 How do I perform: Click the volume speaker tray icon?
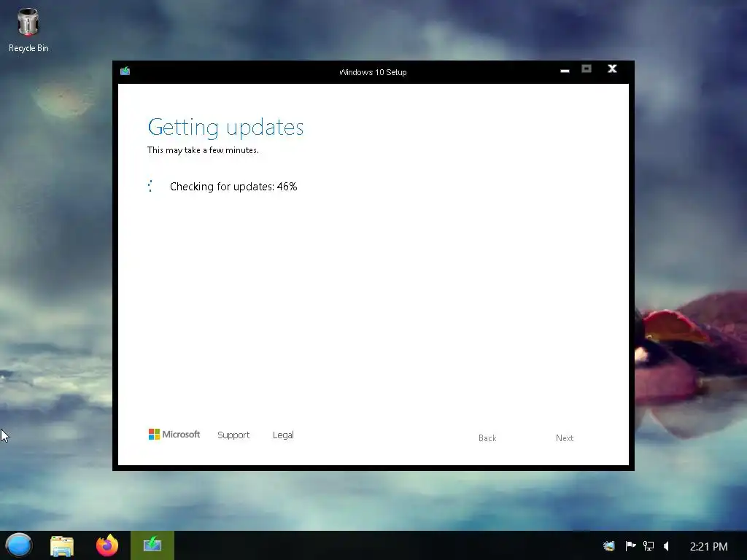tap(666, 545)
